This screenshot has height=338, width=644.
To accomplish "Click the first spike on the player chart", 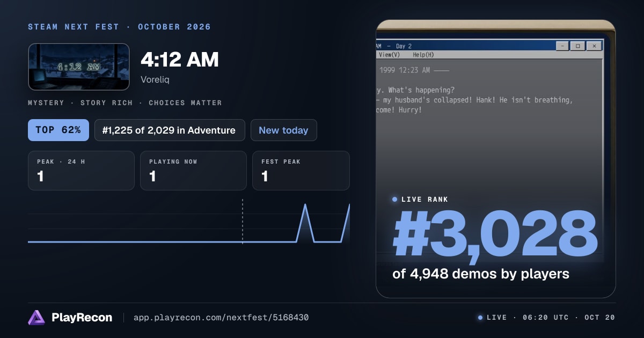I will (305, 223).
